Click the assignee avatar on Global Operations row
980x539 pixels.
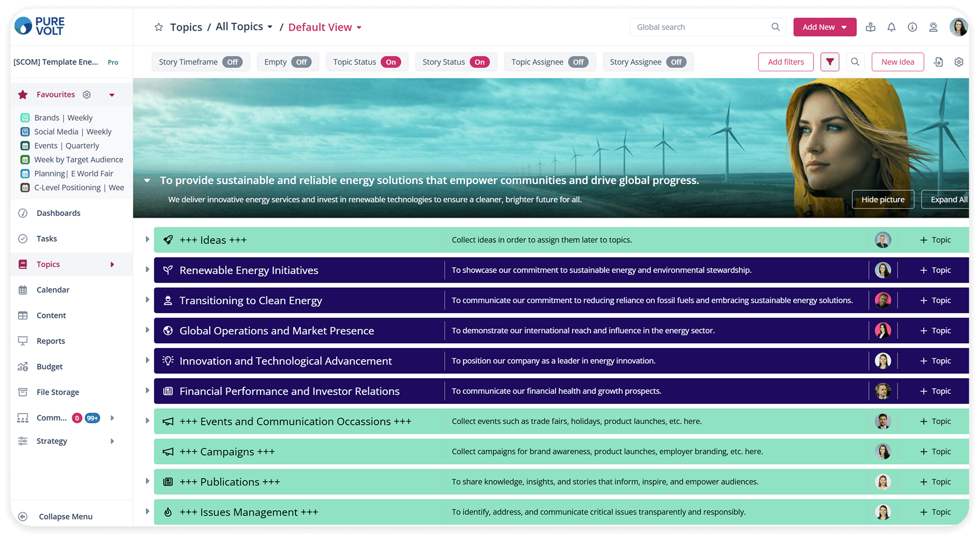(883, 331)
